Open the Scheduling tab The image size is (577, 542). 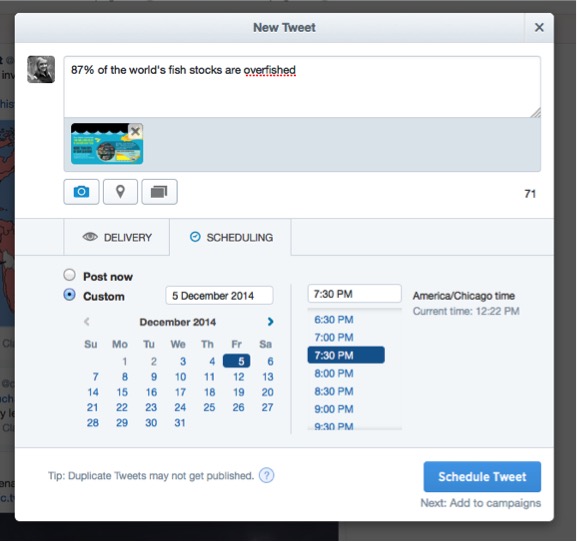[x=230, y=237]
